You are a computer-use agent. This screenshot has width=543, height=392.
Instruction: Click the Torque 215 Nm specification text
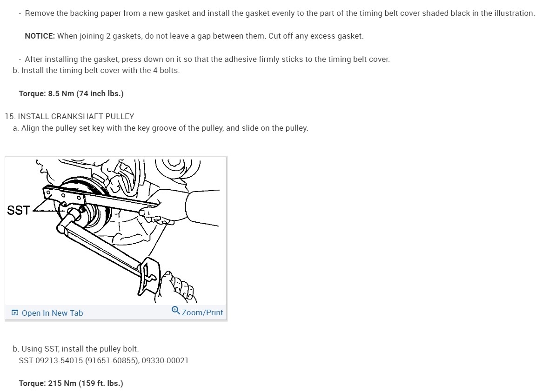(x=71, y=383)
